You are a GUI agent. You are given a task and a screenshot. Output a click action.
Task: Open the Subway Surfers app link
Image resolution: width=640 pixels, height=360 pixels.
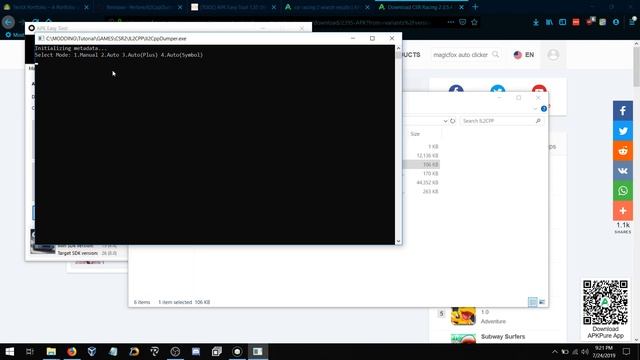pos(503,336)
